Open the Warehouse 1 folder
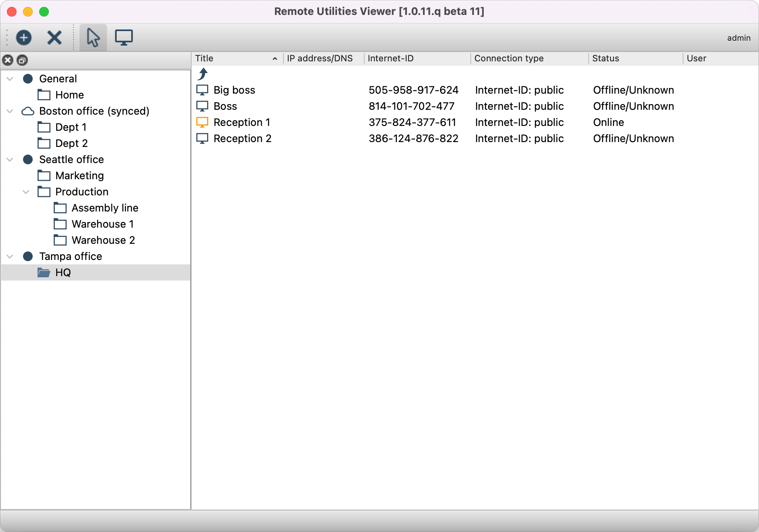 (102, 224)
